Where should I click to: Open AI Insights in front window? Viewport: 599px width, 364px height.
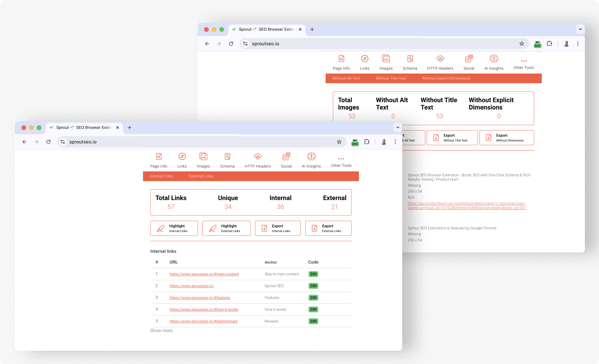(x=311, y=160)
